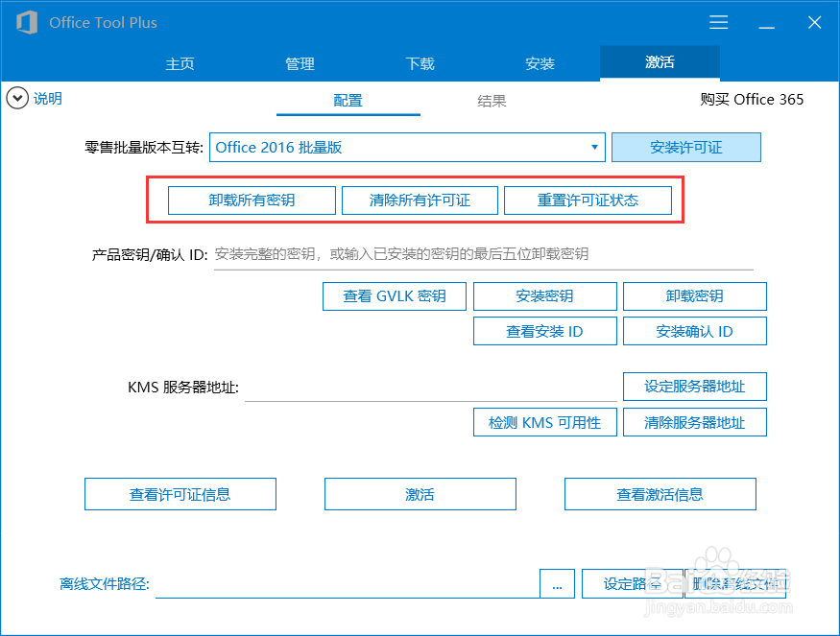
Task: Select the 激活 tab
Action: pyautogui.click(x=660, y=62)
